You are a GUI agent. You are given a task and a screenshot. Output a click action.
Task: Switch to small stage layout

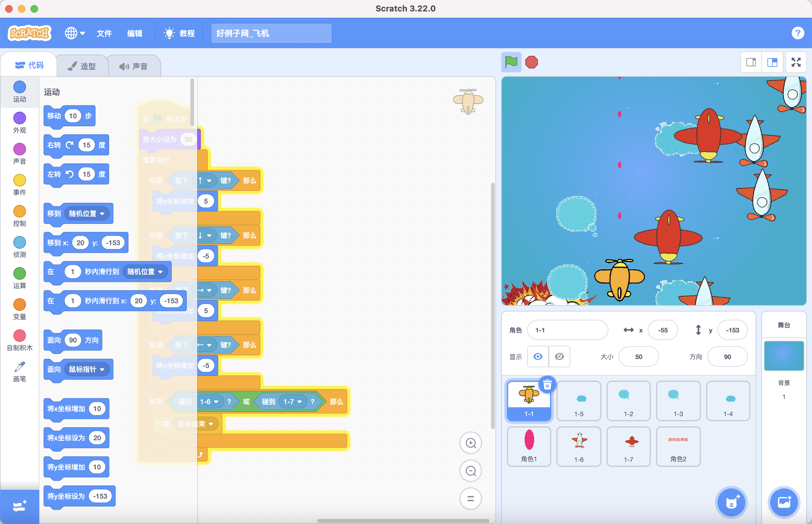point(751,62)
